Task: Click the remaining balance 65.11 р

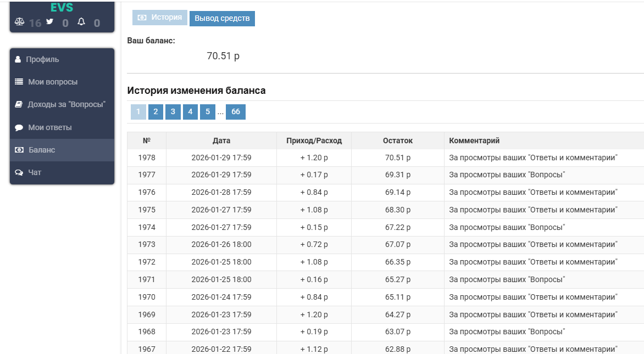Action: 398,297
